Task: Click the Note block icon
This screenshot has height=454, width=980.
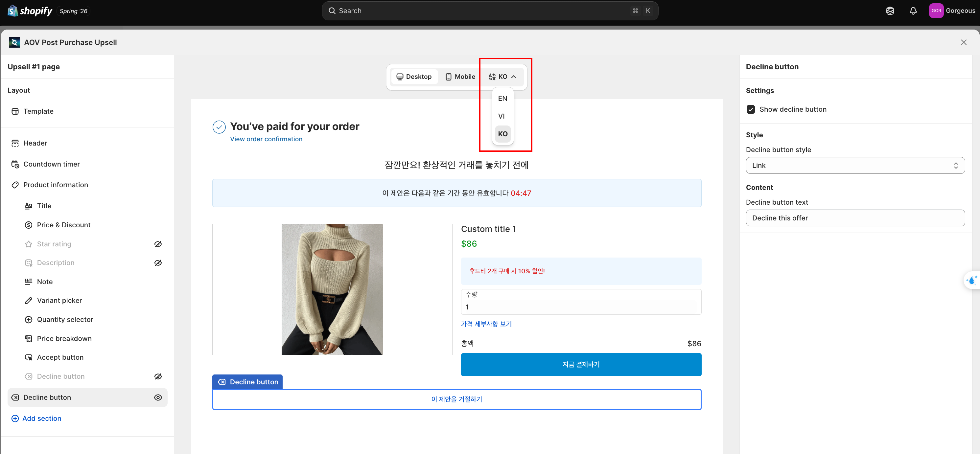Action: pyautogui.click(x=29, y=282)
